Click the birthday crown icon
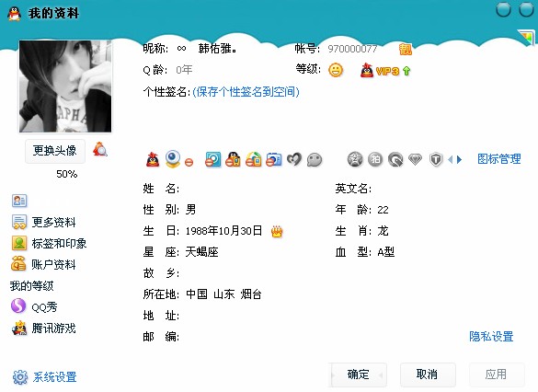Image resolution: width=538 pixels, height=392 pixels. tap(277, 231)
